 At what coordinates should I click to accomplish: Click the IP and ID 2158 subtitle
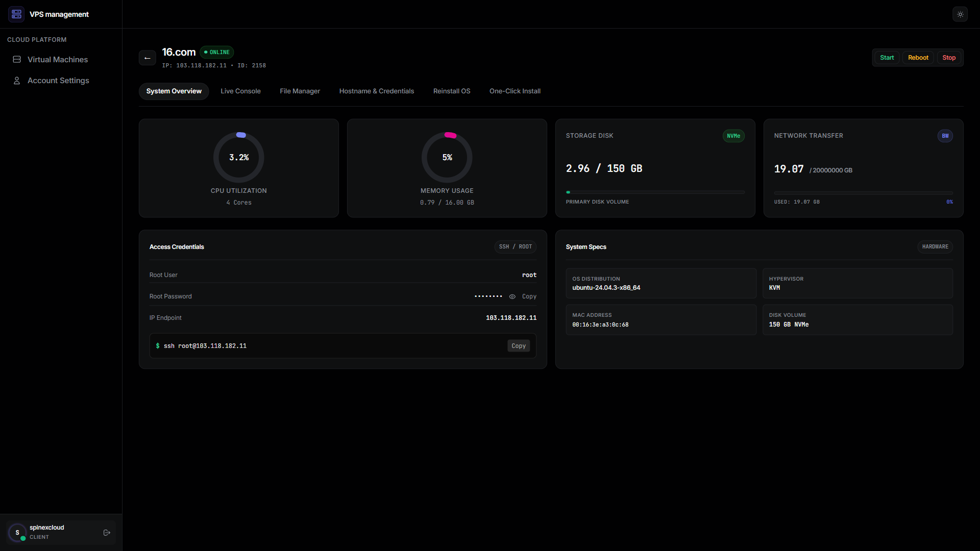(214, 65)
